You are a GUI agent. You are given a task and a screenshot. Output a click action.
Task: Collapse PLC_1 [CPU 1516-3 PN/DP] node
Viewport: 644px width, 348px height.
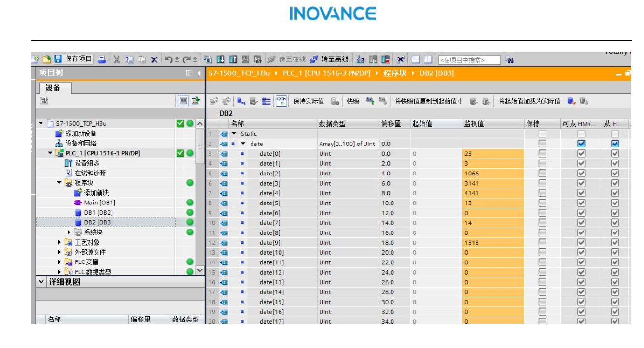[51, 153]
